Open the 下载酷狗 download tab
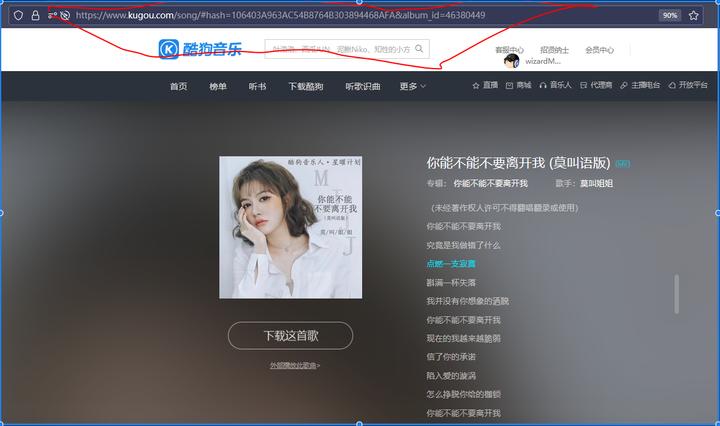 pyautogui.click(x=306, y=86)
